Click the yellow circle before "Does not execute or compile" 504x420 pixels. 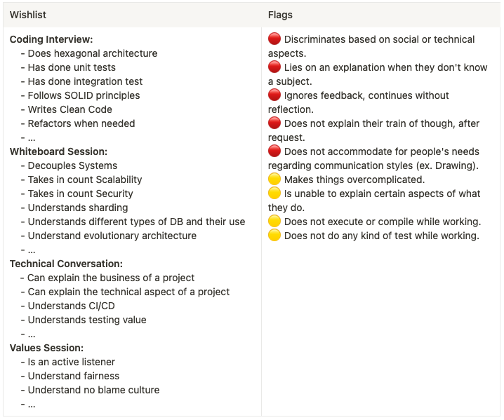click(274, 222)
